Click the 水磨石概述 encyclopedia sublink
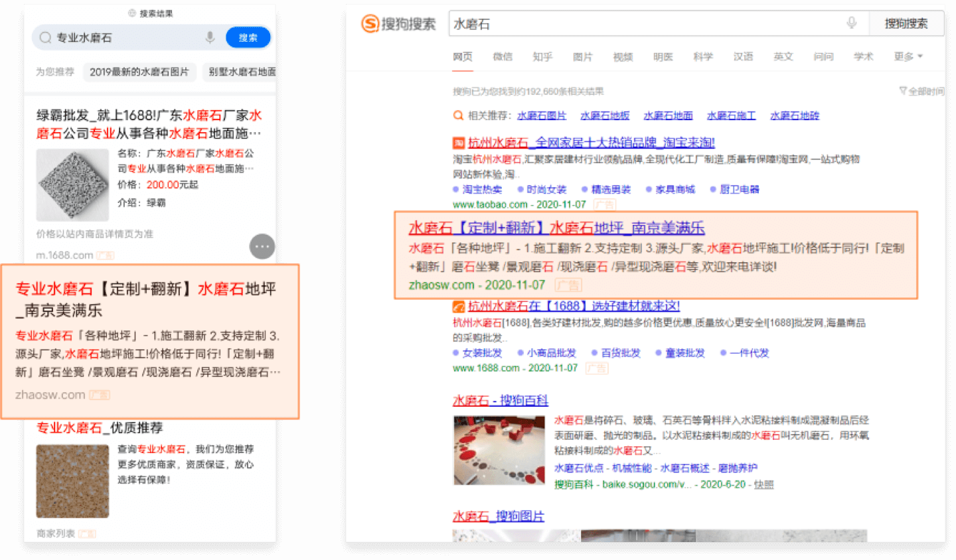The image size is (956, 560). pyautogui.click(x=684, y=468)
